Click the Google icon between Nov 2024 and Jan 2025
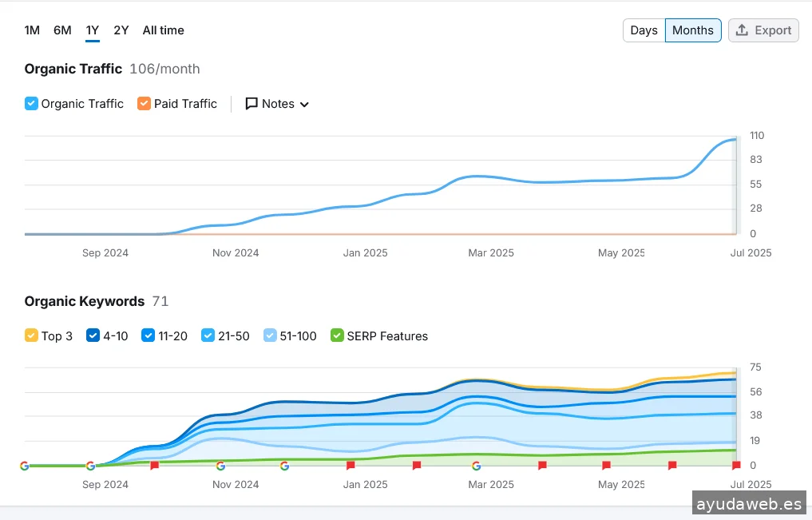Viewport: 812px width, 520px height. [x=284, y=466]
